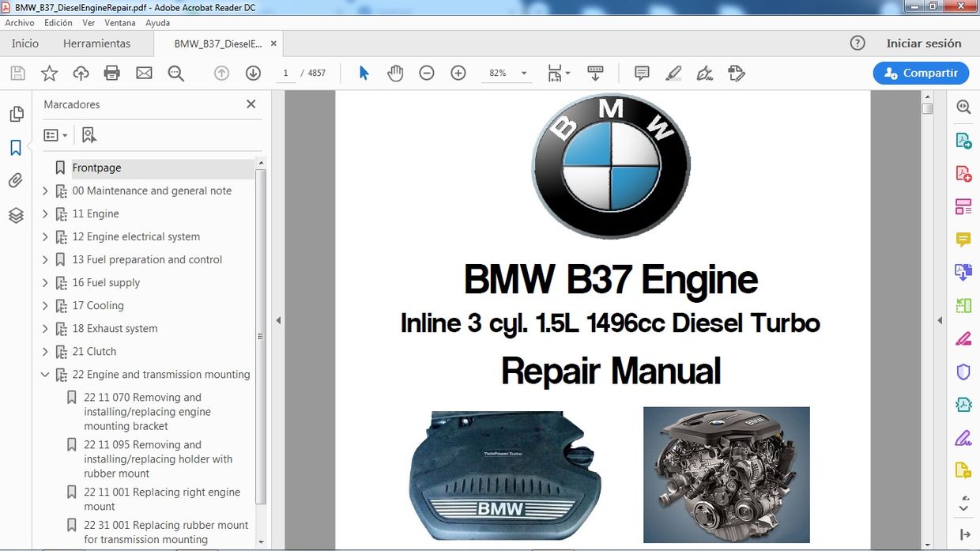Open bookmark options menu in Marcadores panel
This screenshot has width=980, height=551.
[55, 134]
